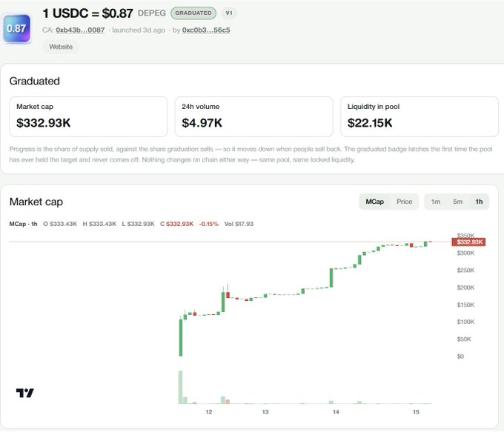The image size is (504, 432).
Task: Click the $200K axis label
Action: tap(465, 288)
